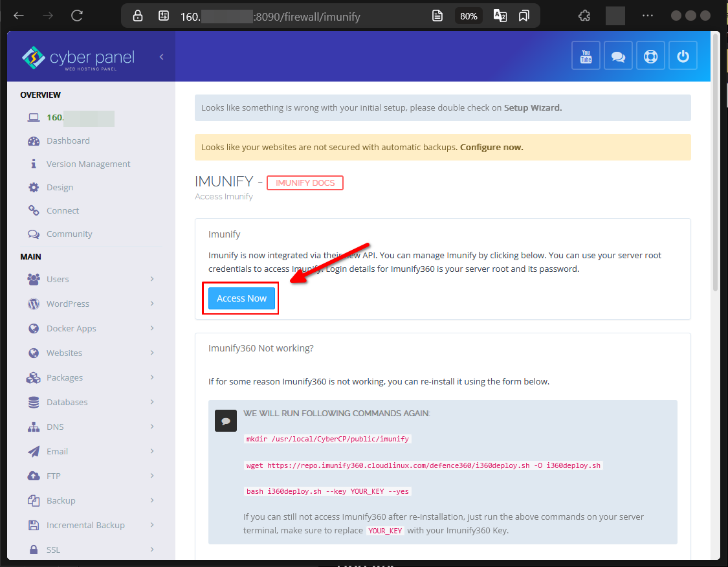Reload the page with refresh icon
The width and height of the screenshot is (728, 567).
(x=76, y=16)
